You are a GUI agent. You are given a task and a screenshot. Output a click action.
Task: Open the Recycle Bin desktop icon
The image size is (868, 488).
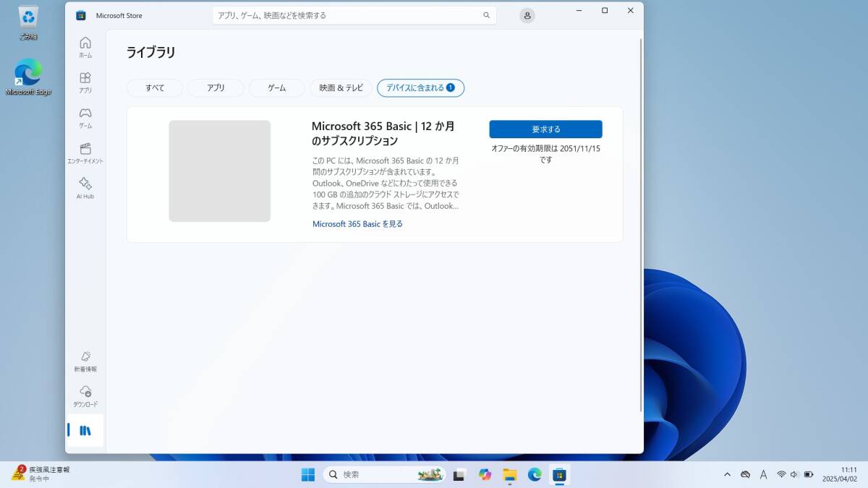click(29, 22)
